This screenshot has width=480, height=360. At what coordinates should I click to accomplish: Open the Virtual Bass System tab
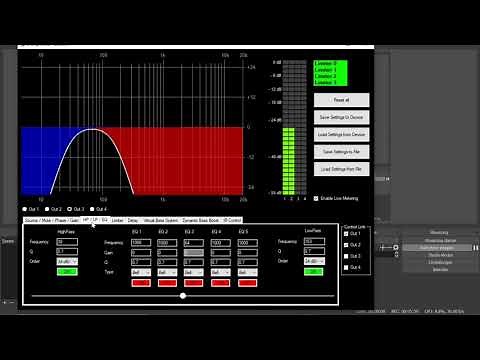pos(161,220)
